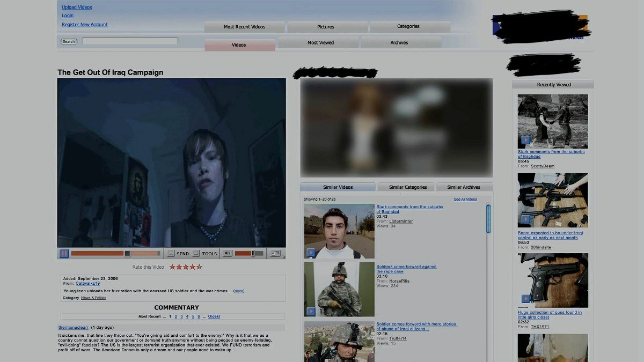The image size is (644, 362).
Task: Open the Most Viewed tab
Action: click(x=320, y=43)
